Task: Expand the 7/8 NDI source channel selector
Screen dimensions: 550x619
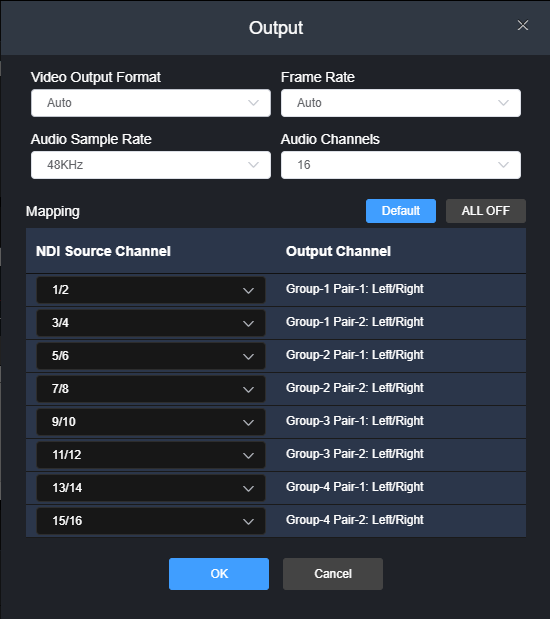Action: (151, 389)
